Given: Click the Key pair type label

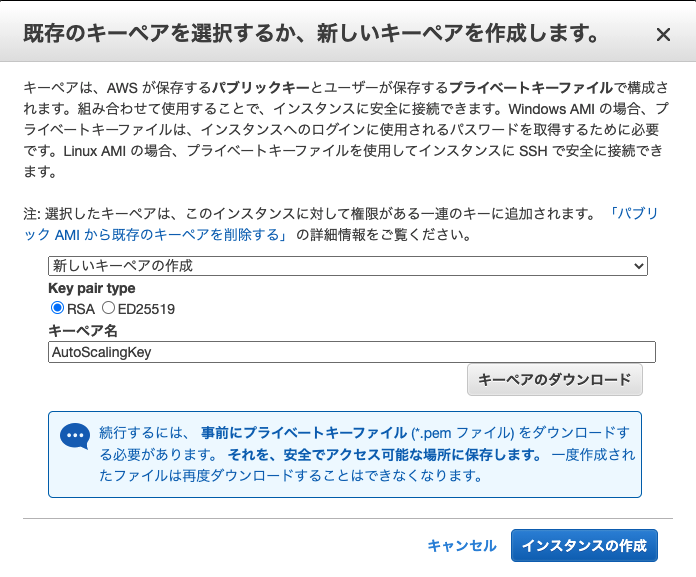Looking at the screenshot, I should coord(92,288).
